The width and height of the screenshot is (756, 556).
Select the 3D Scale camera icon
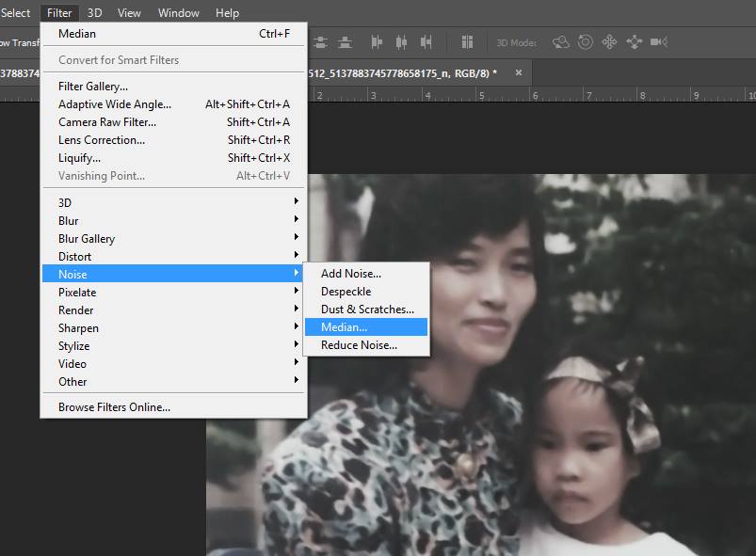tap(659, 42)
